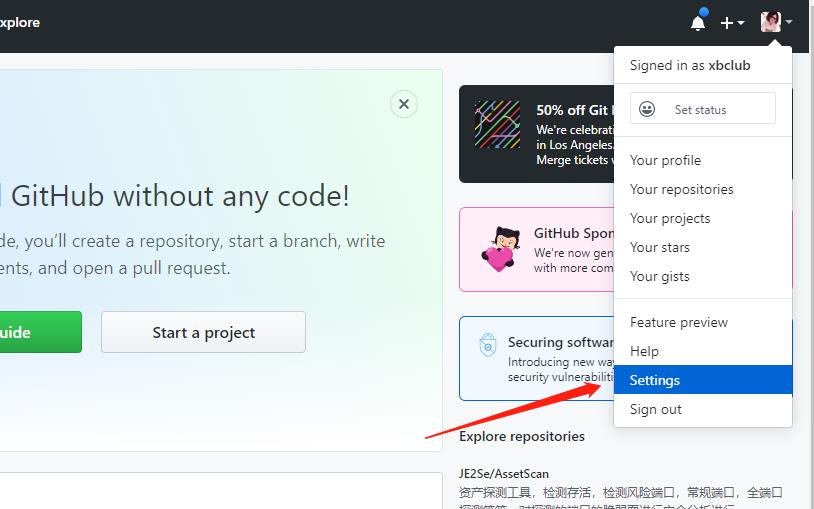View Your stars

pos(703,248)
